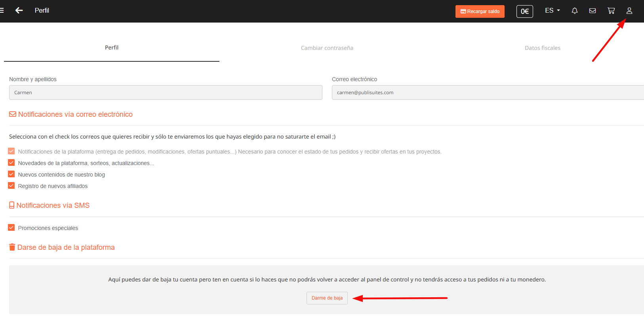The image size is (644, 323).
Task: Click the 0€ balance indicator
Action: pos(524,11)
